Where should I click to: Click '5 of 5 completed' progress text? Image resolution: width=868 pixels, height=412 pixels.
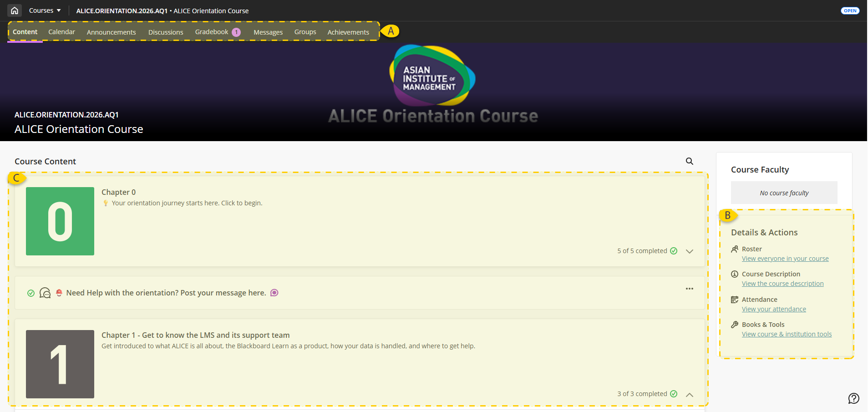pos(642,251)
